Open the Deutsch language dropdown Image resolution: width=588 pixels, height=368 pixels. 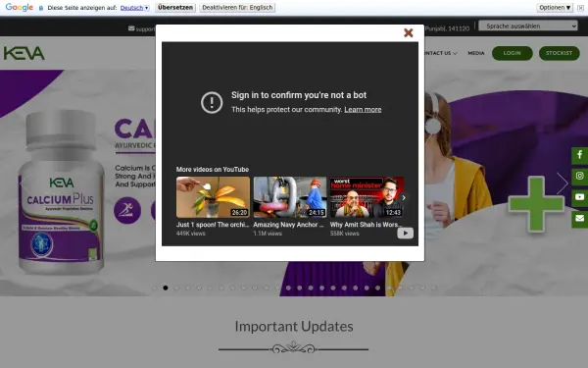click(x=134, y=8)
